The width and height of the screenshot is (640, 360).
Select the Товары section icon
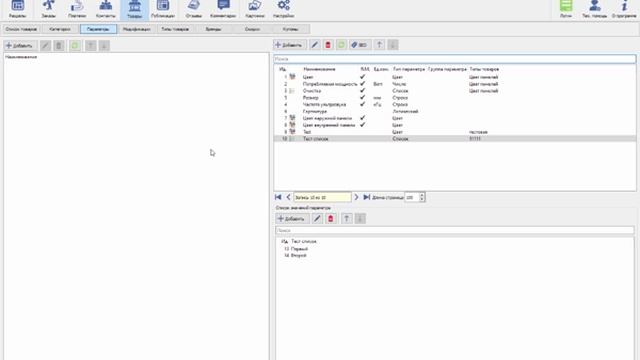tap(135, 9)
